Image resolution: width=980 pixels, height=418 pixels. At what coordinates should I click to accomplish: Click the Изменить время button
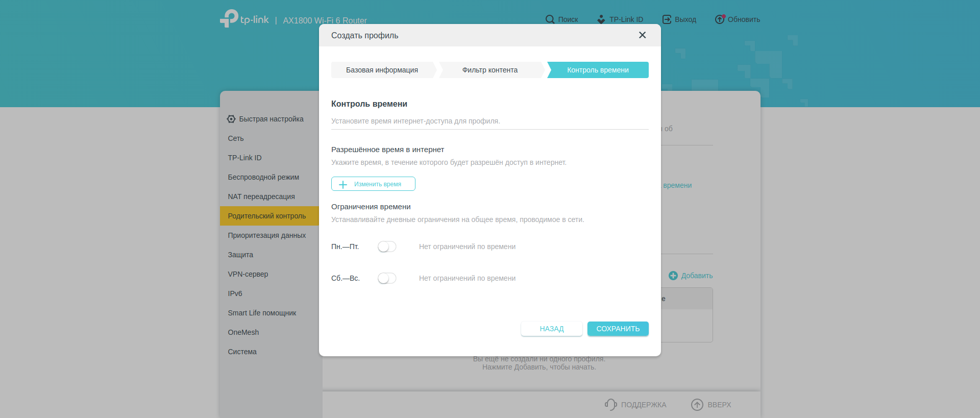click(373, 184)
